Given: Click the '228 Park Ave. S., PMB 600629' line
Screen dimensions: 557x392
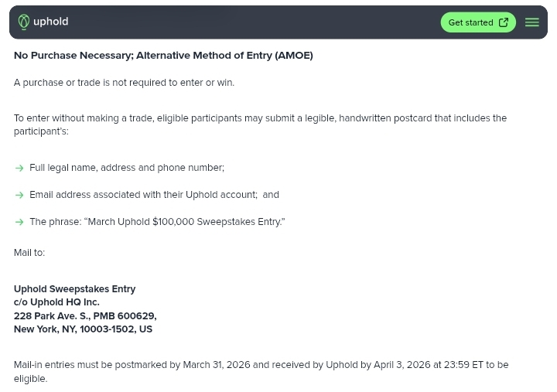Looking at the screenshot, I should 85,316.
